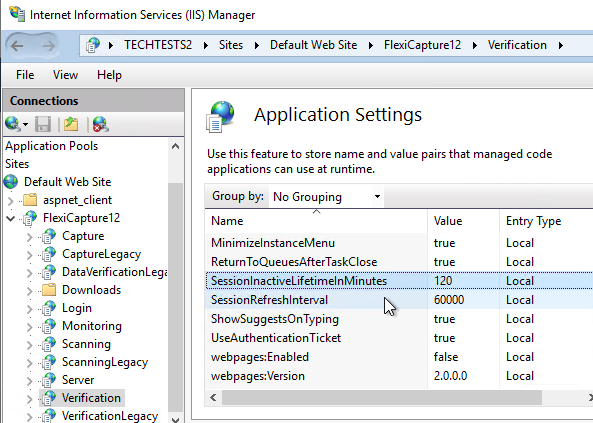The image size is (593, 423).
Task: Click the 120 value cell
Action: click(443, 281)
